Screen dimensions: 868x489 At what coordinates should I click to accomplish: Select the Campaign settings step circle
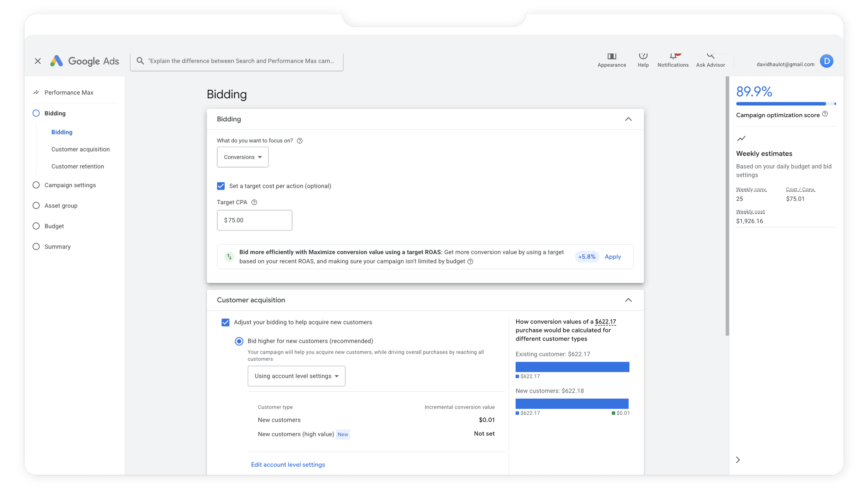(x=36, y=185)
